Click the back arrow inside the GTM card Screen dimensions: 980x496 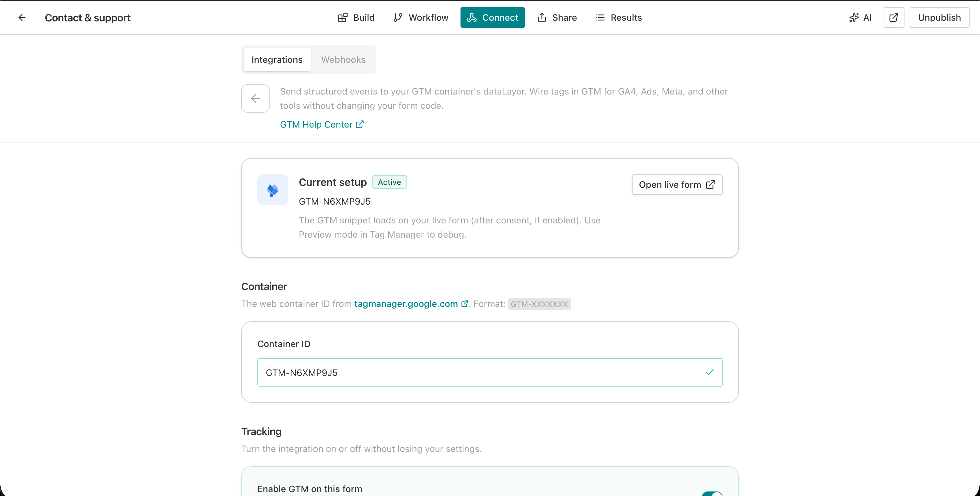point(255,98)
